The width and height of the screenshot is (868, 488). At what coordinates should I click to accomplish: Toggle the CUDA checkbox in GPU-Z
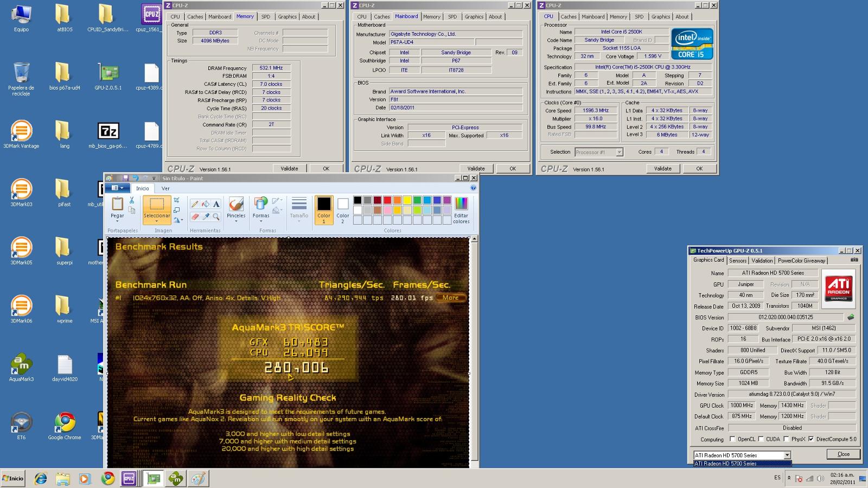pos(761,439)
